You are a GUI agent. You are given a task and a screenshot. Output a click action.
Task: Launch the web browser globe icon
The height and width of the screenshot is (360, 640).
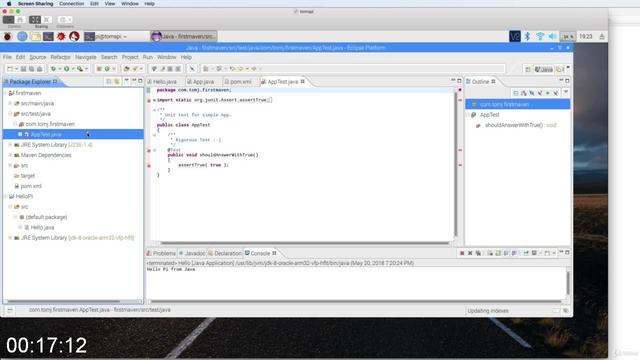pyautogui.click(x=22, y=36)
